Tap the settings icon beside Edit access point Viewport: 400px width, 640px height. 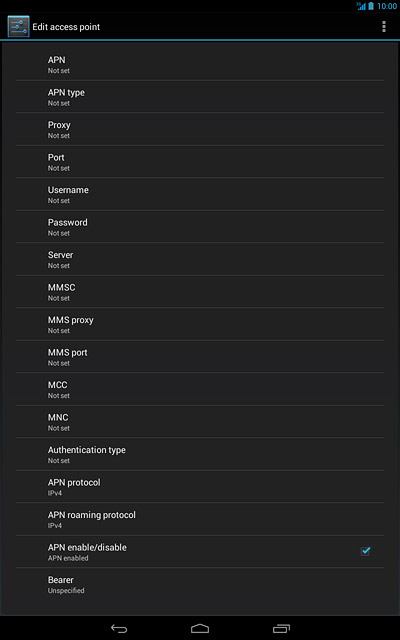[18, 27]
